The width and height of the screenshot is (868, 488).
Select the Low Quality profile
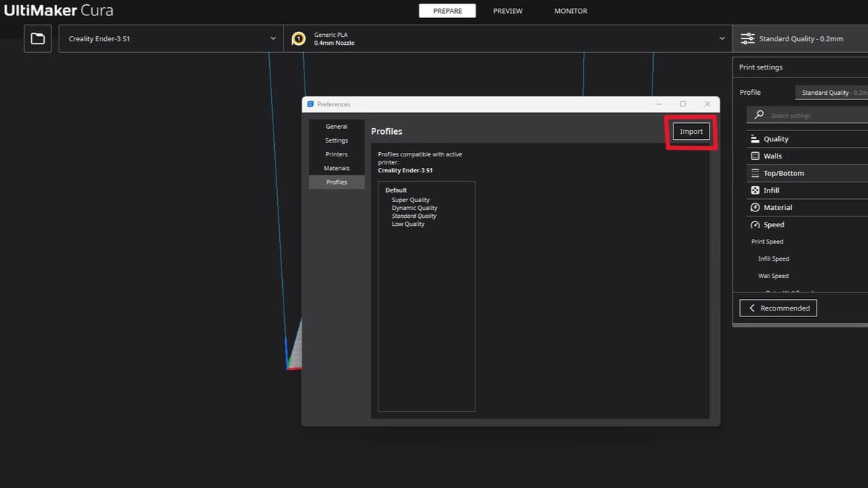click(408, 224)
